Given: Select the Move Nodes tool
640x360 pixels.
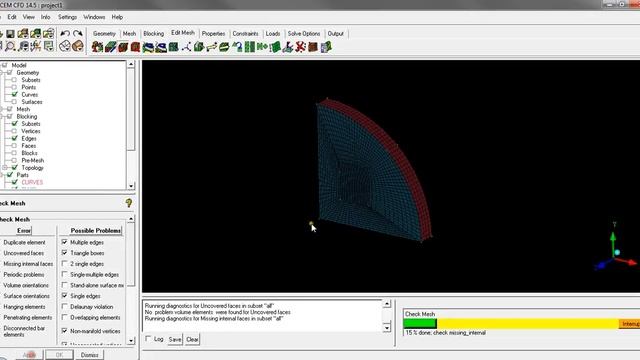Looking at the screenshot, I should (211, 47).
